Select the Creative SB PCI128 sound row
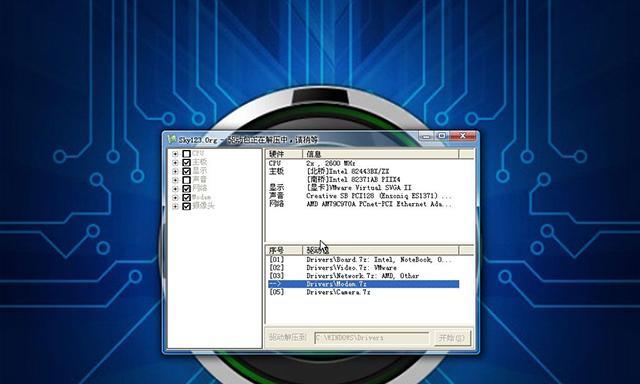Viewport: 640px width, 384px height. coord(363,196)
